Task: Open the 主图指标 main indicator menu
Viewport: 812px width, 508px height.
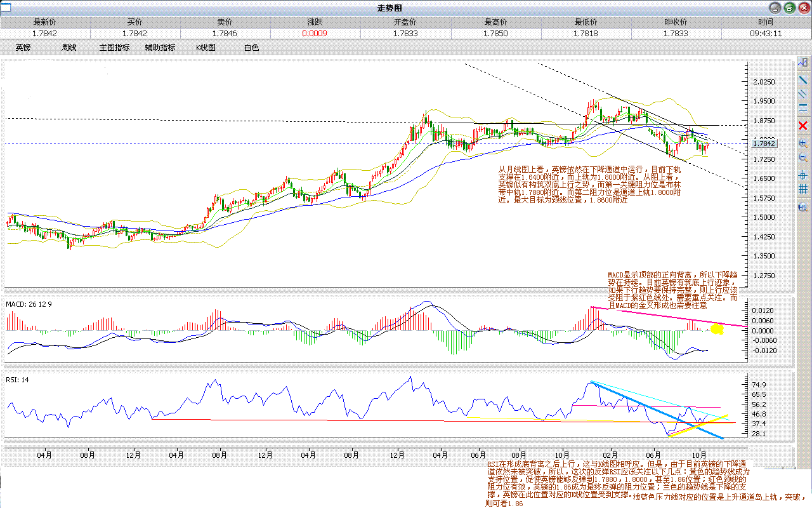Action: tap(114, 48)
